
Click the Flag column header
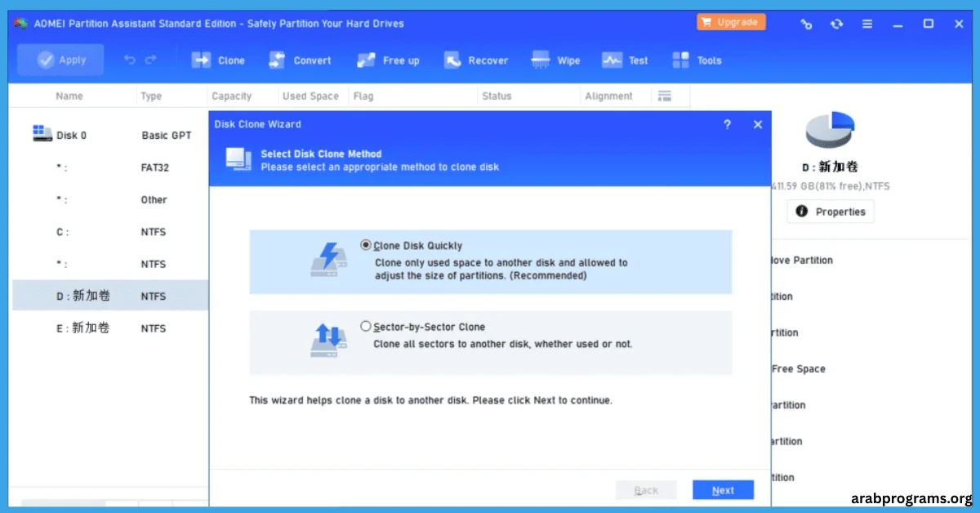pyautogui.click(x=363, y=96)
